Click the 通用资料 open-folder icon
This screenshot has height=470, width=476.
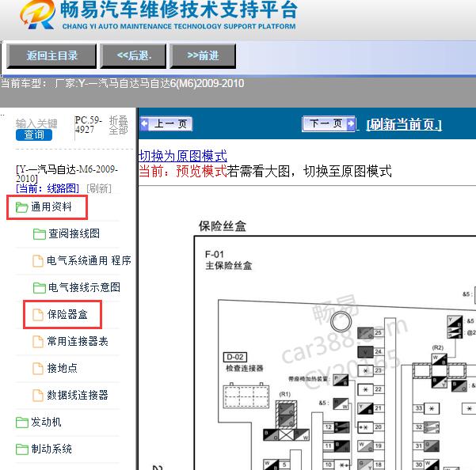22,207
